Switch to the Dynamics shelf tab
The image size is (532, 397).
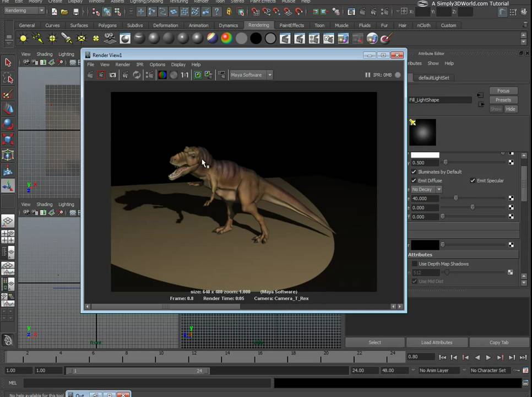(229, 25)
